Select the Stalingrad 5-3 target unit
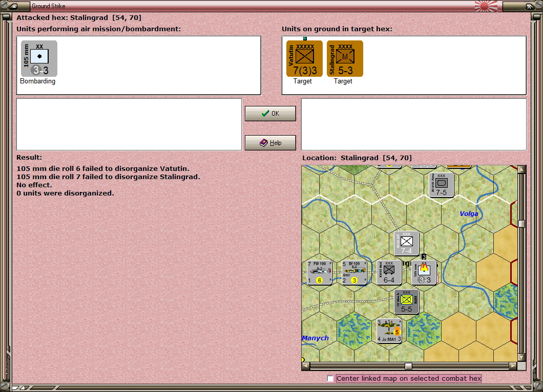 pos(345,58)
